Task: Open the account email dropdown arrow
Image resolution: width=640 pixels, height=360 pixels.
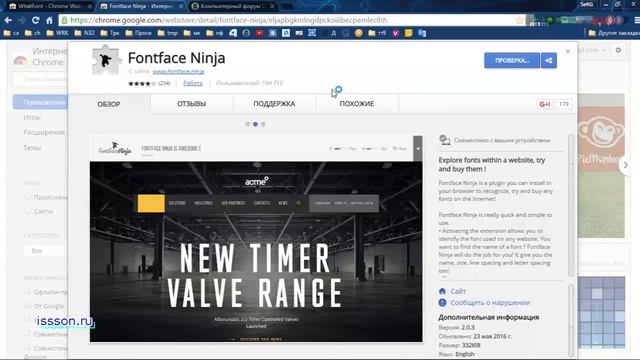Action: point(604,50)
